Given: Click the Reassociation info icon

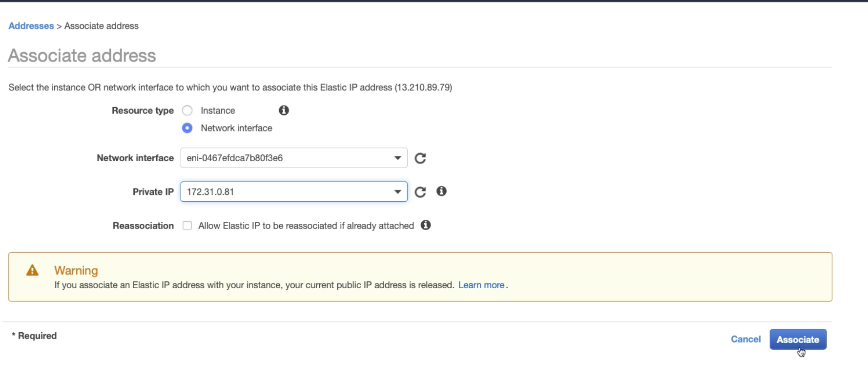Looking at the screenshot, I should tap(426, 225).
